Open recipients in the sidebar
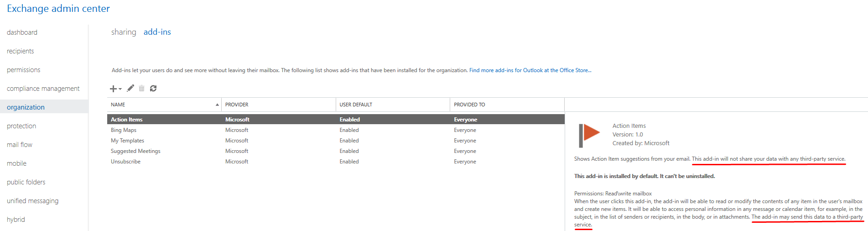This screenshot has height=231, width=868. [20, 51]
